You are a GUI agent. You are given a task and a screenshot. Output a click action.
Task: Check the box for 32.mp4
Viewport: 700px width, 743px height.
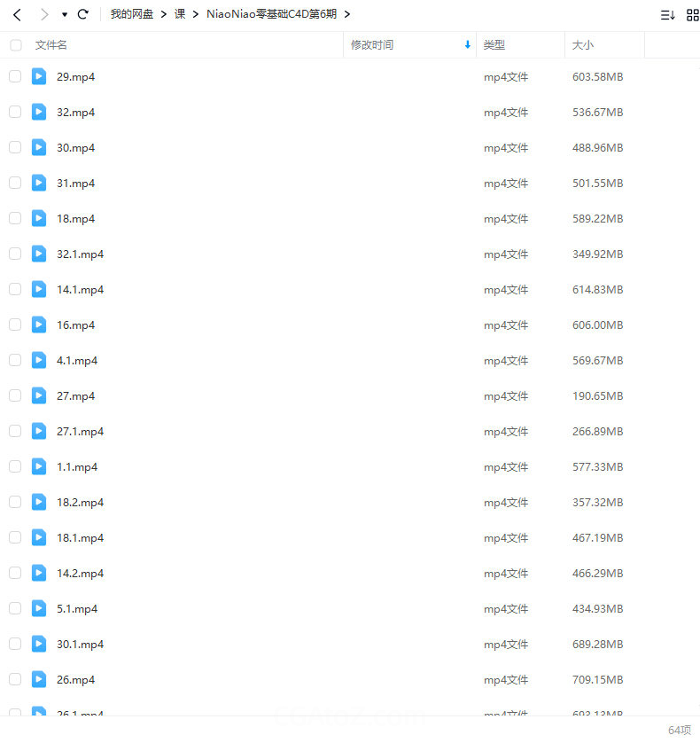tap(15, 112)
